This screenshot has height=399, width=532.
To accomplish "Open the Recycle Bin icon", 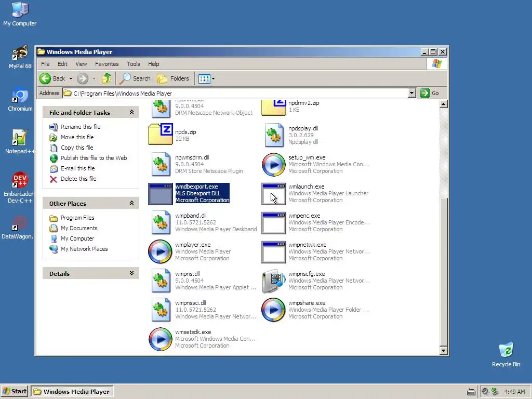I will tap(506, 354).
